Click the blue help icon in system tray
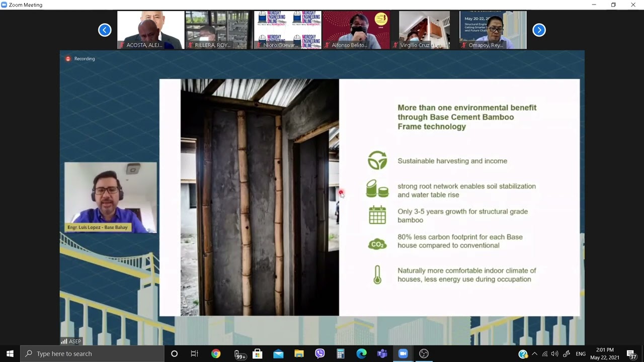Screen dimensions: 644x362 tap(523, 354)
